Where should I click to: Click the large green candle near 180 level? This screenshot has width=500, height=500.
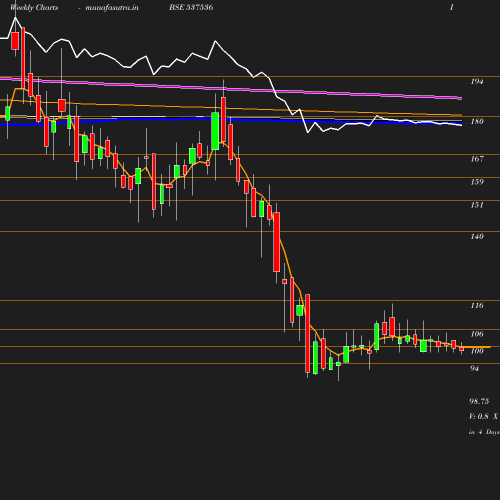pyautogui.click(x=215, y=131)
